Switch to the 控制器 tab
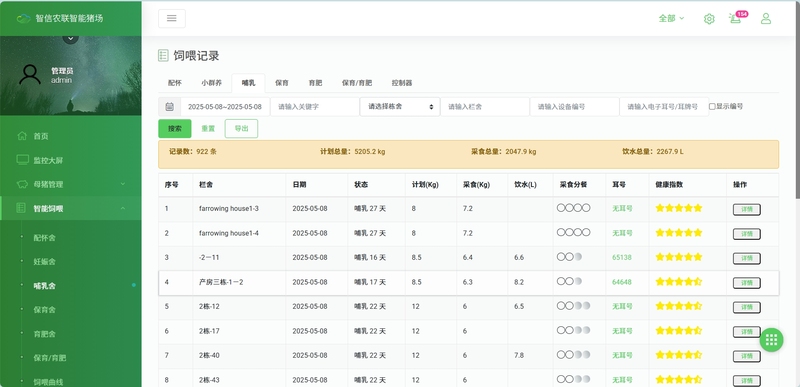Image resolution: width=800 pixels, height=387 pixels. (x=402, y=83)
